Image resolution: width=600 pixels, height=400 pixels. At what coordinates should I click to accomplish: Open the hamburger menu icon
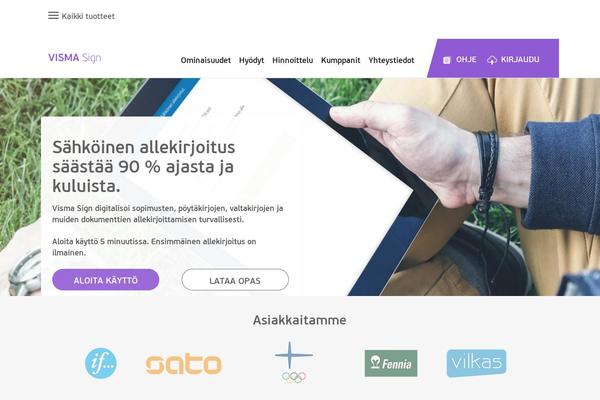53,16
